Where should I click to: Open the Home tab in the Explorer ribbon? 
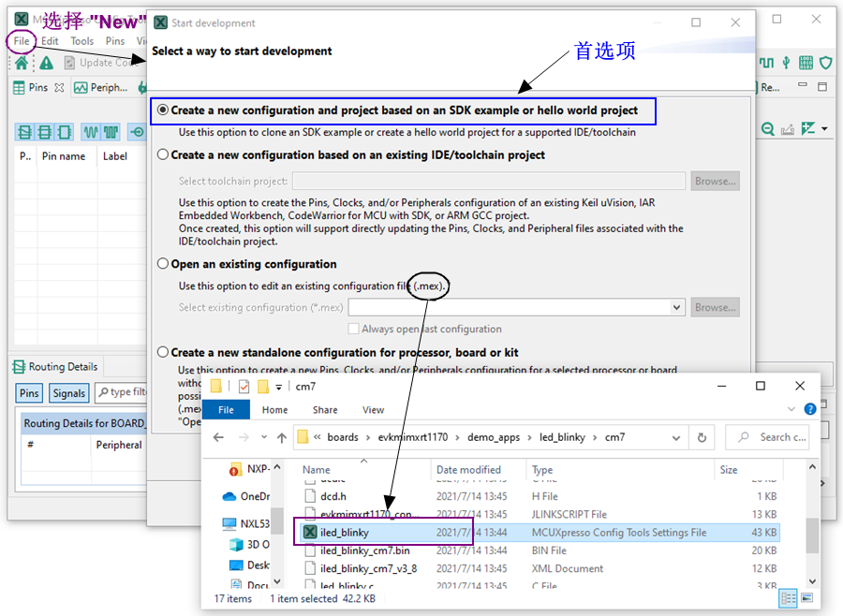pos(274,410)
